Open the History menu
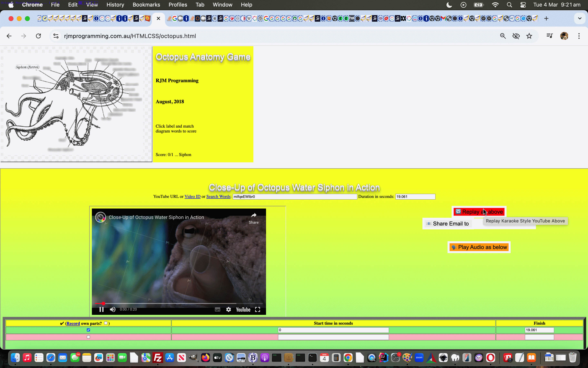The height and width of the screenshot is (368, 588). (115, 5)
